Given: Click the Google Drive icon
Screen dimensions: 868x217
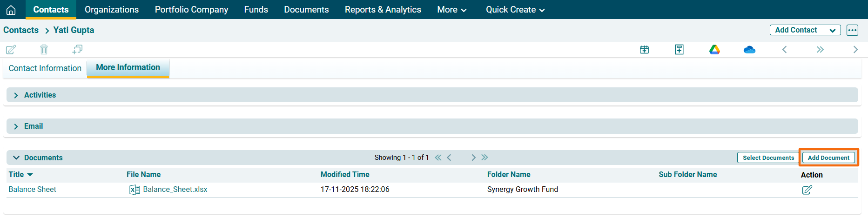Looking at the screenshot, I should click(x=714, y=50).
